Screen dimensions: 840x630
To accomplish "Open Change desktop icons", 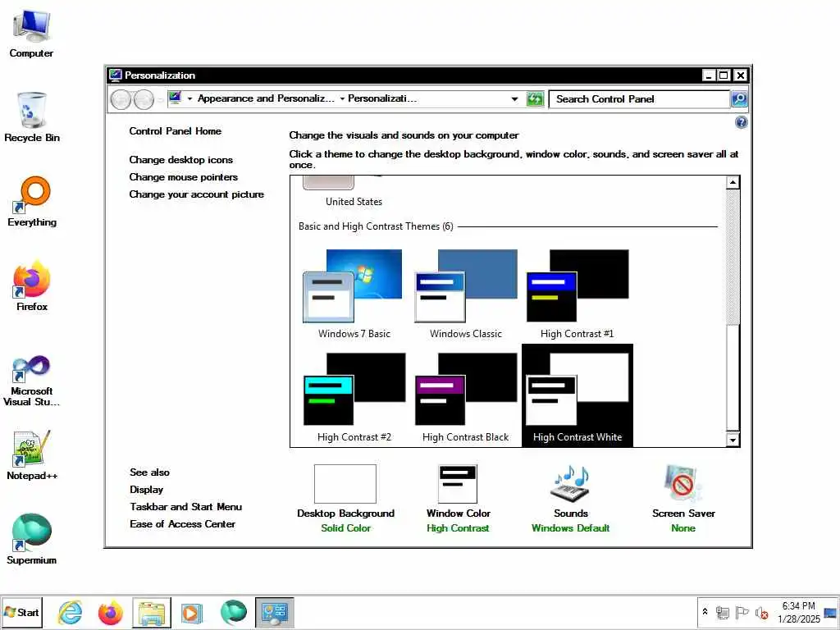I will click(x=181, y=160).
